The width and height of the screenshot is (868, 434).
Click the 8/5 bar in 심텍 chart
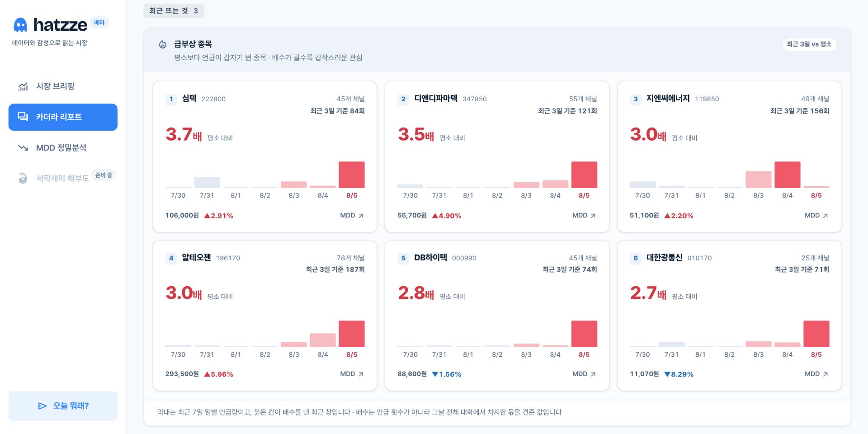(352, 175)
